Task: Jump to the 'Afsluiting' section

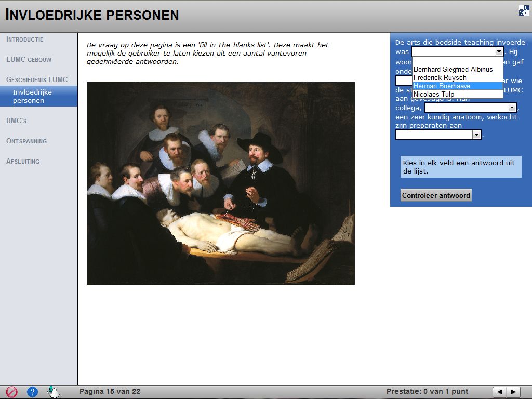Action: coord(23,162)
